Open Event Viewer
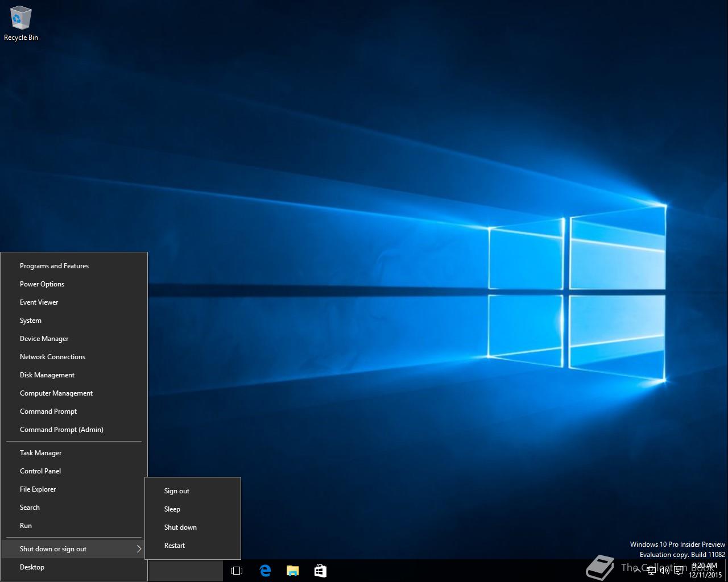Image resolution: width=728 pixels, height=582 pixels. click(x=74, y=302)
